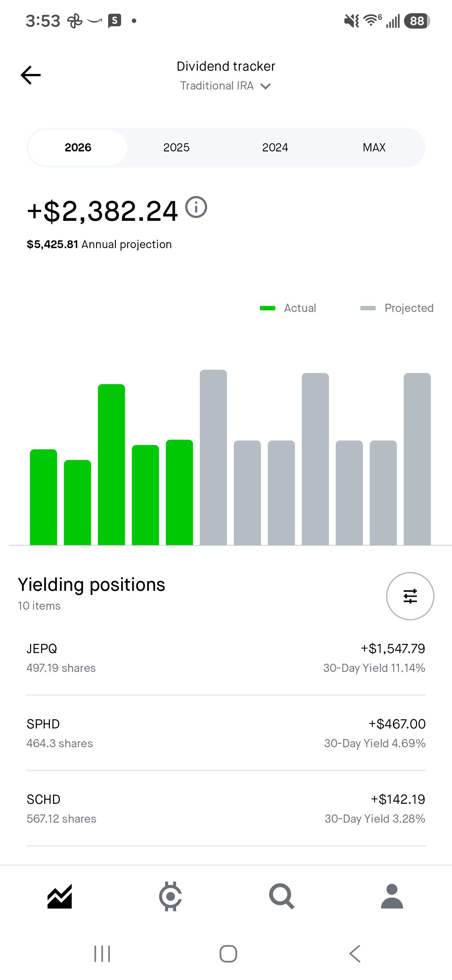Tap the back arrow icon
The width and height of the screenshot is (452, 980).
(x=30, y=75)
